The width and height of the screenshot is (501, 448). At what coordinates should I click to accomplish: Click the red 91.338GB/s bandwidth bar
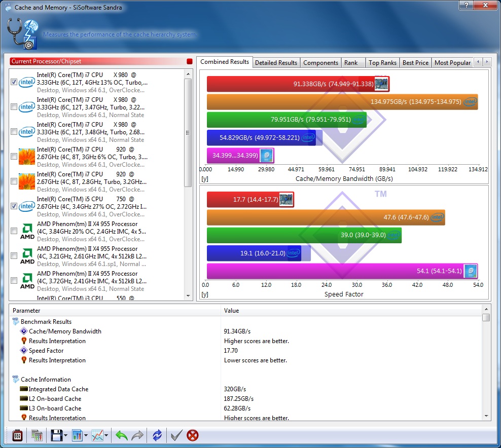[x=298, y=84]
